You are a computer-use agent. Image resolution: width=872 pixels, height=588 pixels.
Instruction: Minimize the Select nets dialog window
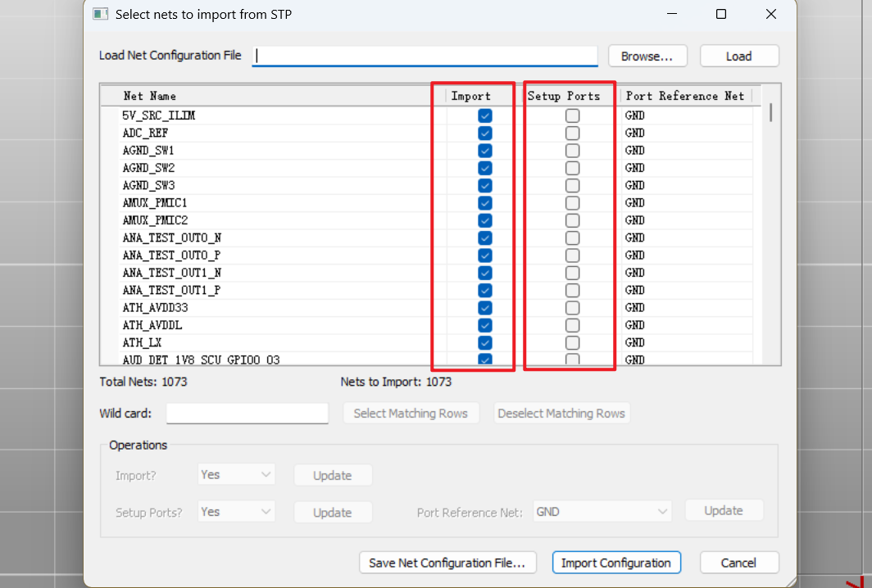pyautogui.click(x=672, y=14)
